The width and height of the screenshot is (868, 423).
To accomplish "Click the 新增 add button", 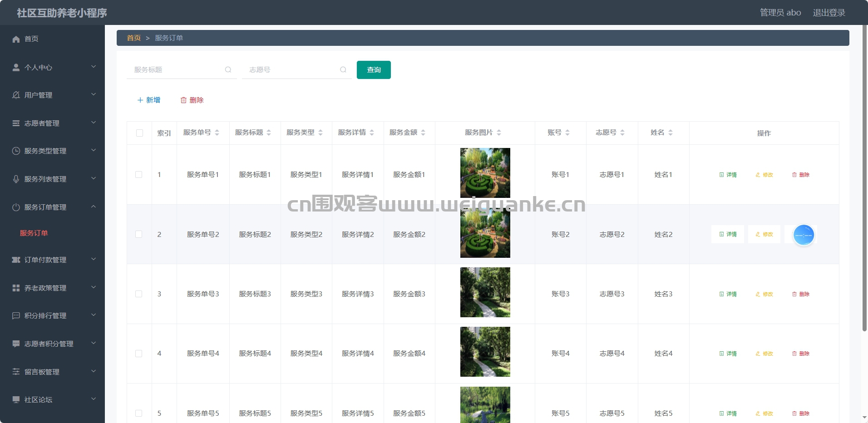I will click(x=149, y=100).
